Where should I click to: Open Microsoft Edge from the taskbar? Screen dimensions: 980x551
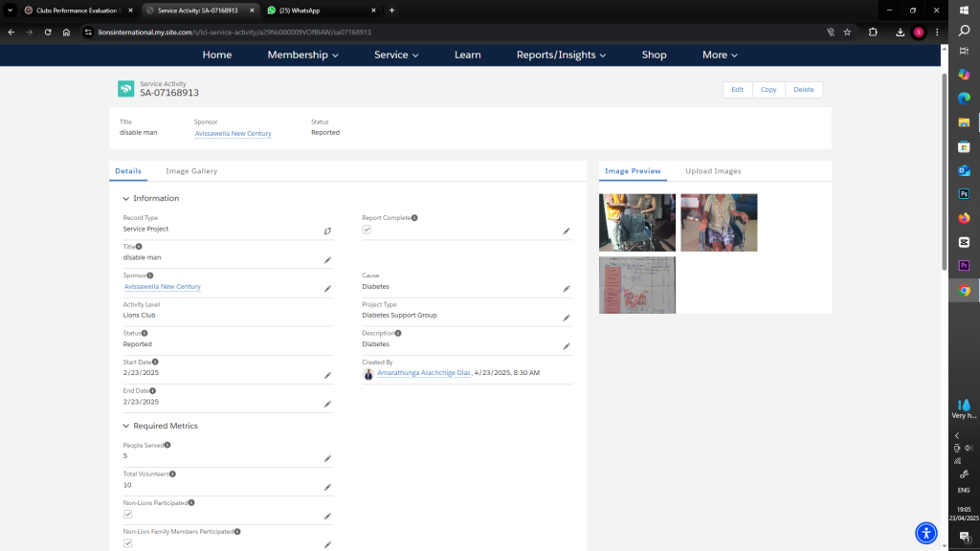click(964, 99)
